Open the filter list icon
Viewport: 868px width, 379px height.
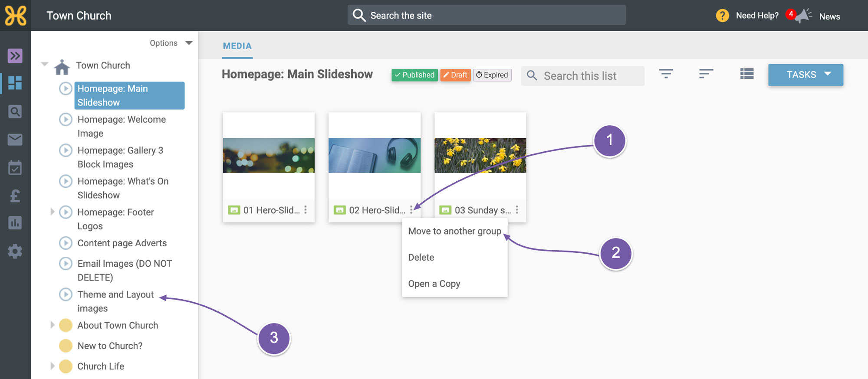[666, 74]
